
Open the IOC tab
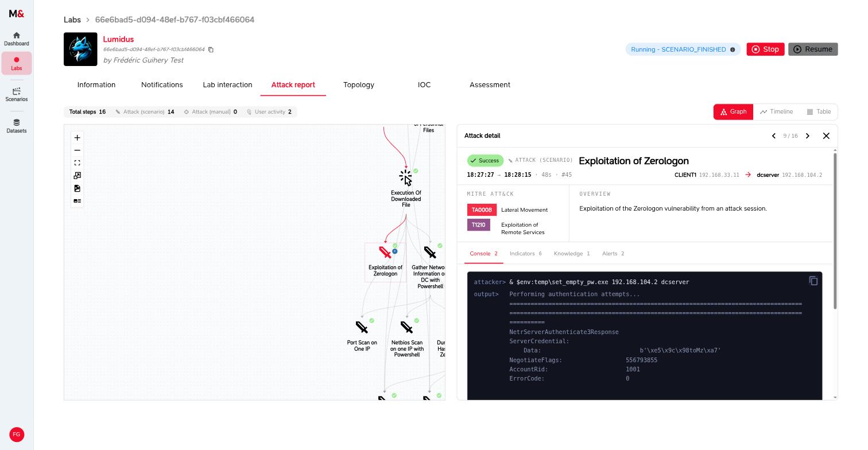tap(424, 85)
